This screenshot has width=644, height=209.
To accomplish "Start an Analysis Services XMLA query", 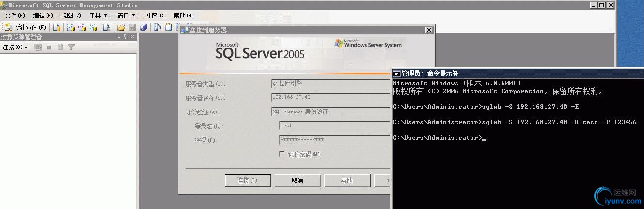I will click(93, 27).
